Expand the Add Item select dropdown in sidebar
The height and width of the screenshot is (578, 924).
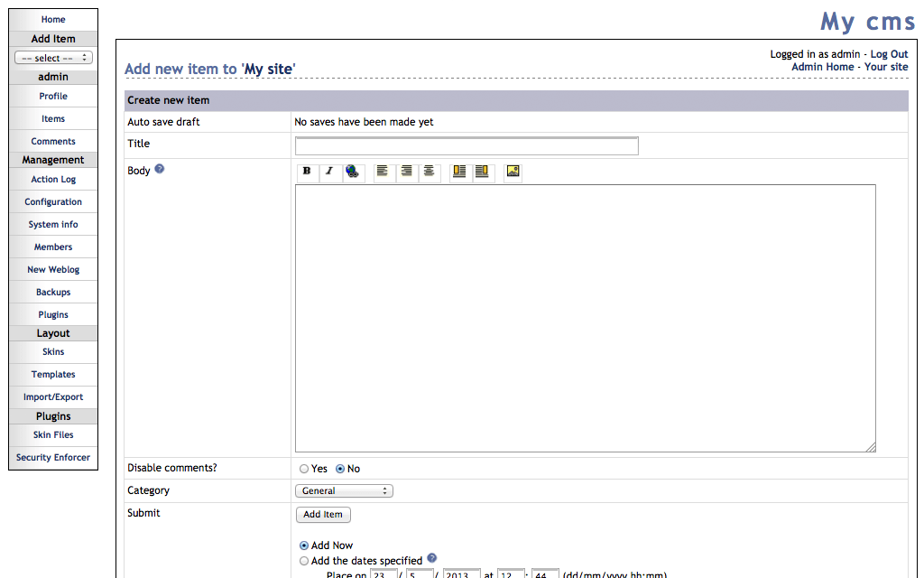(53, 58)
